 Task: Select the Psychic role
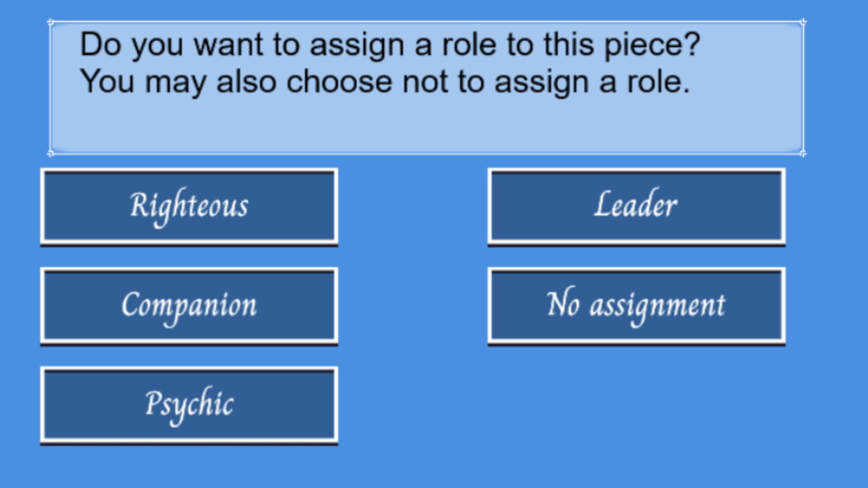coord(189,405)
